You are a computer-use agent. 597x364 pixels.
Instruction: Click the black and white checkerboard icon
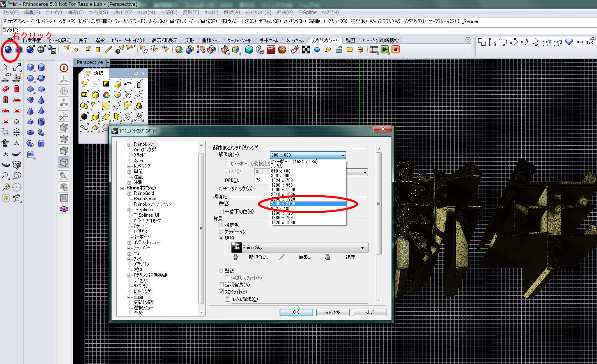pos(306,49)
